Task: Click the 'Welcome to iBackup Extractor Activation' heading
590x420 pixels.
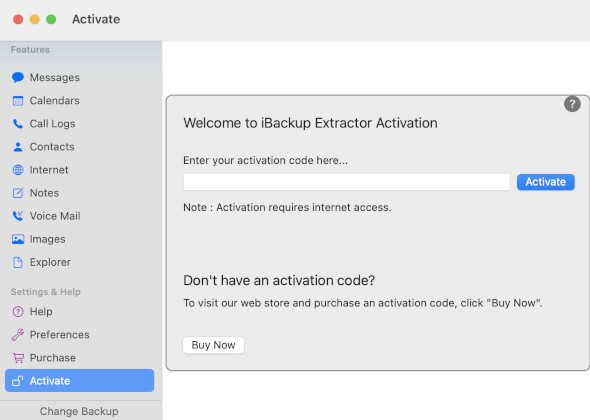Action: pyautogui.click(x=310, y=123)
